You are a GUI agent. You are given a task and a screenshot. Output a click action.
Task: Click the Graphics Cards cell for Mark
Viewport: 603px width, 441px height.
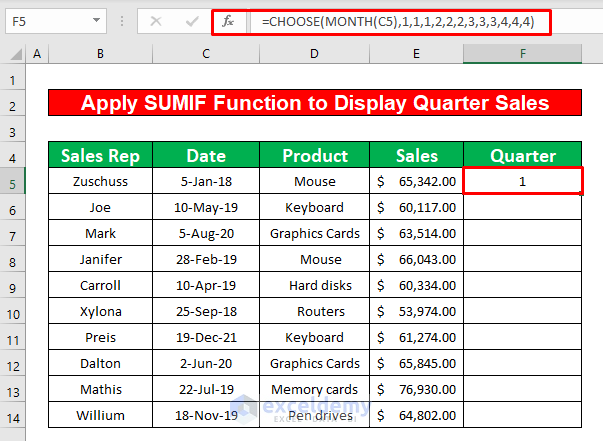click(x=315, y=233)
